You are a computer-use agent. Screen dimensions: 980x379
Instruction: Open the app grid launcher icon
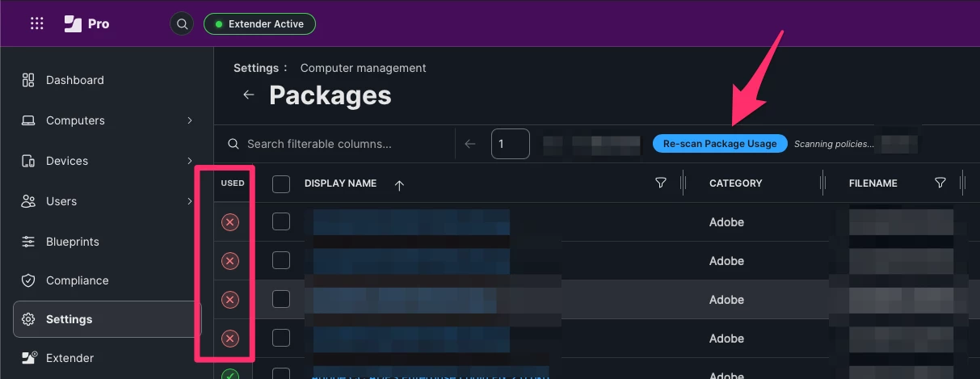coord(37,23)
